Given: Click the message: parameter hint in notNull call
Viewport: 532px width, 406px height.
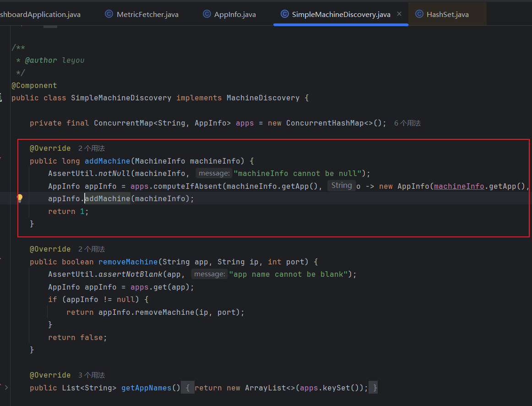Looking at the screenshot, I should (214, 174).
